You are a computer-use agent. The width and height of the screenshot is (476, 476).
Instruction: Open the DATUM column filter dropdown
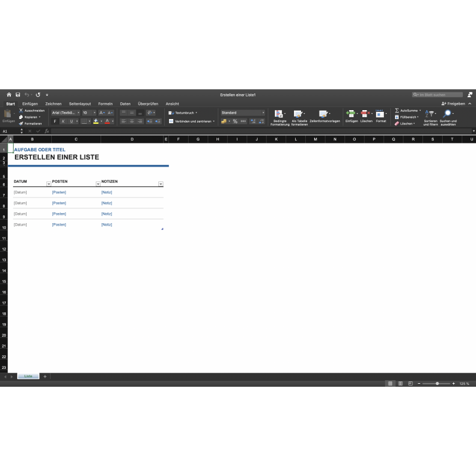[x=49, y=184]
